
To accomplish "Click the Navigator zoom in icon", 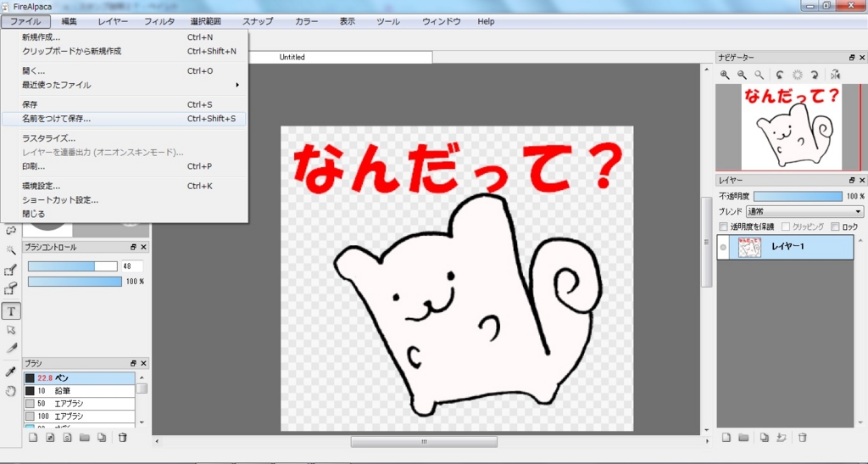I will [725, 75].
